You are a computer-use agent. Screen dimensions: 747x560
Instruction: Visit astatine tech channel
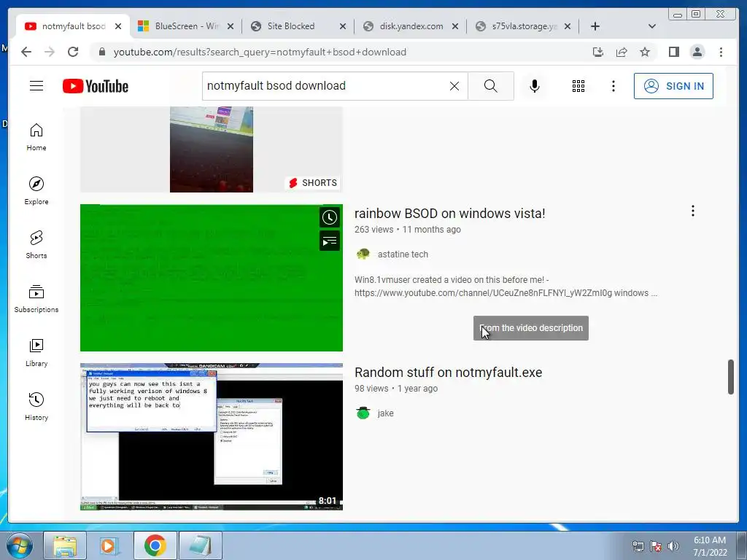[403, 254]
